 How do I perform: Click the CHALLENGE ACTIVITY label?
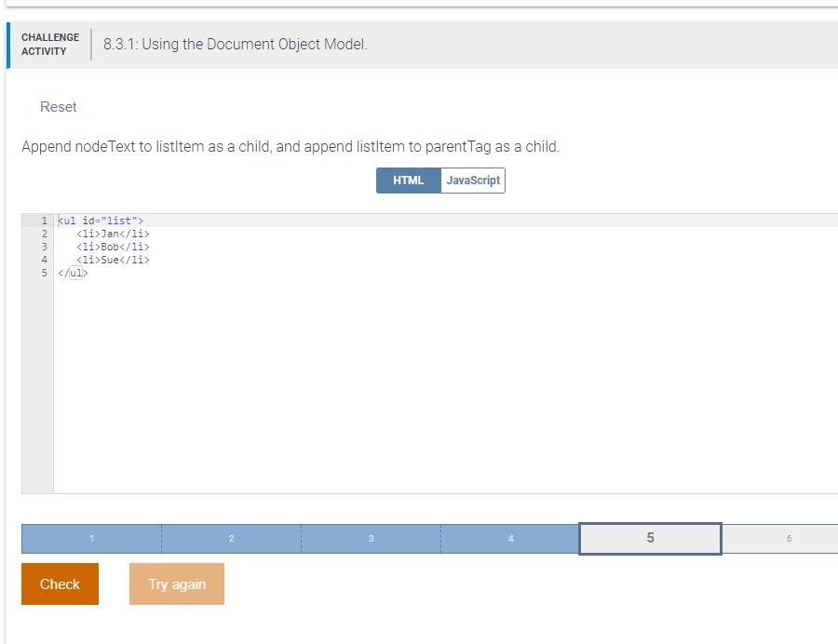[x=50, y=44]
